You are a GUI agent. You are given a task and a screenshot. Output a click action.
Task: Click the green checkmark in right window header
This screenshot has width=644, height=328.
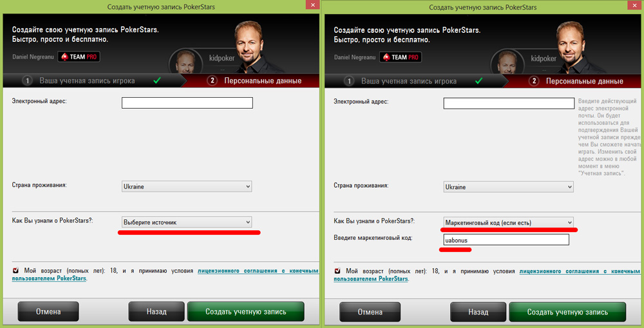pyautogui.click(x=478, y=81)
